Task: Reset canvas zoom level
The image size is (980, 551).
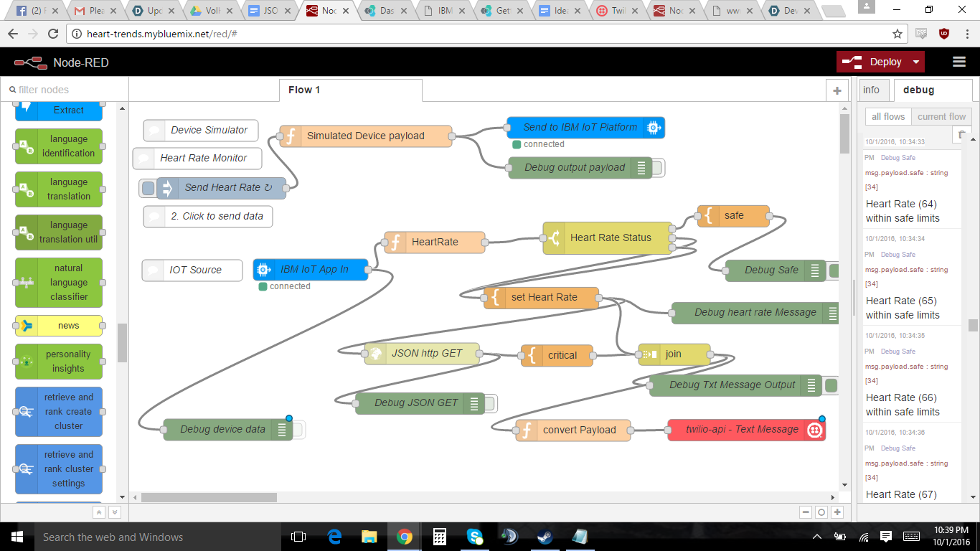Action: pyautogui.click(x=821, y=512)
